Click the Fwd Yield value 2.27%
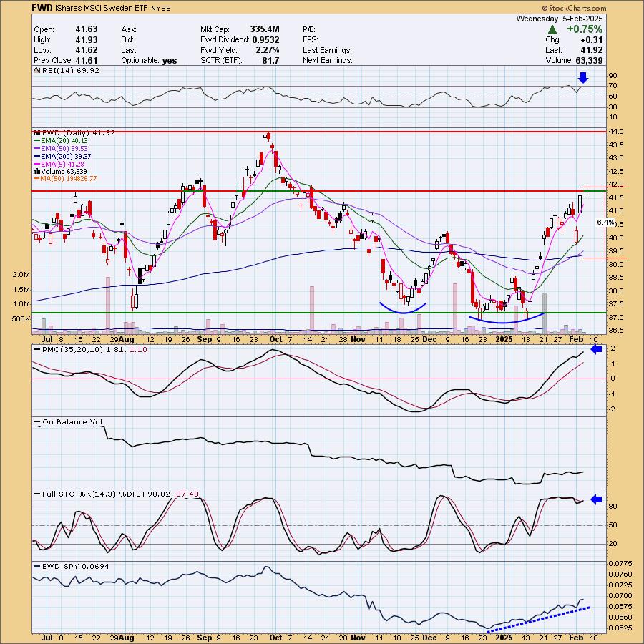644x644 pixels. pyautogui.click(x=267, y=50)
